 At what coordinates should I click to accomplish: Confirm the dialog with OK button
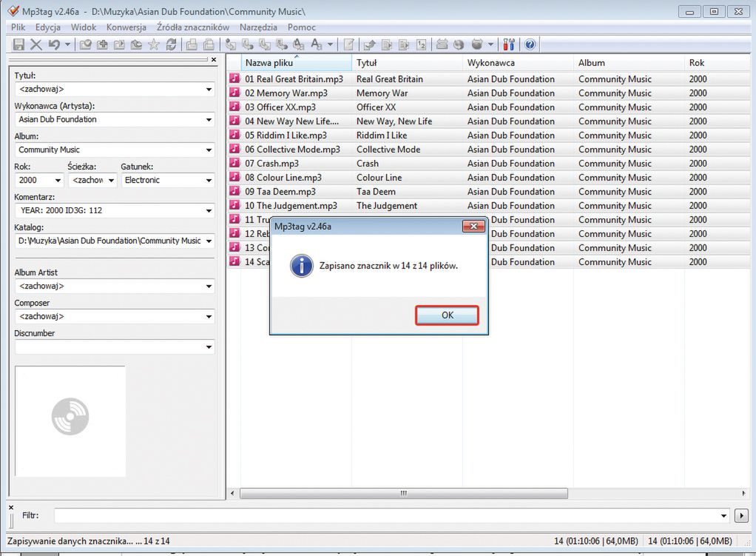447,315
